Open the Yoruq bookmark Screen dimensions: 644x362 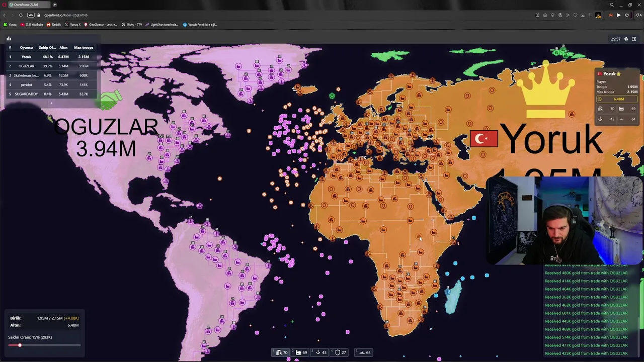[x=10, y=25]
